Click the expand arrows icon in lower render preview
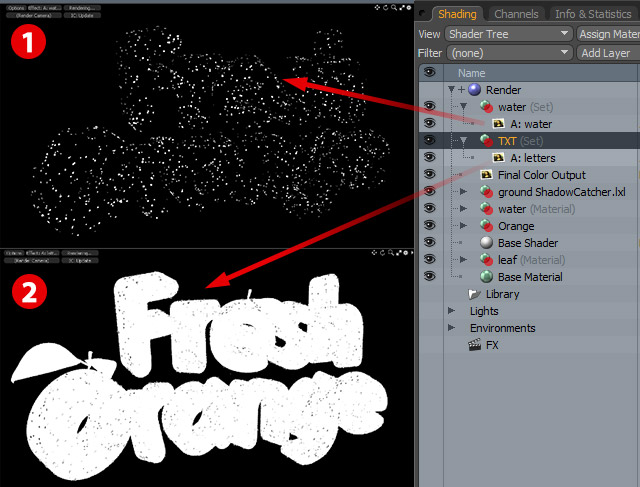The height and width of the screenshot is (487, 640). tap(399, 253)
